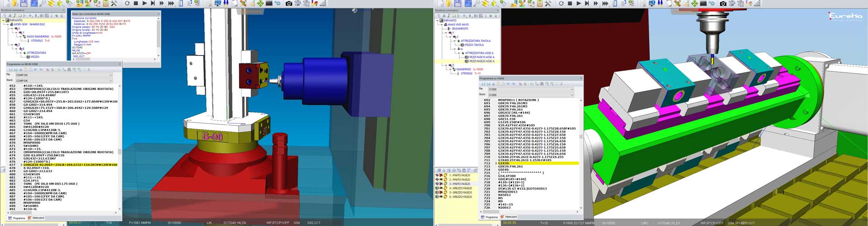Click the green move arrows icon in right toolbar

(x=694, y=3)
